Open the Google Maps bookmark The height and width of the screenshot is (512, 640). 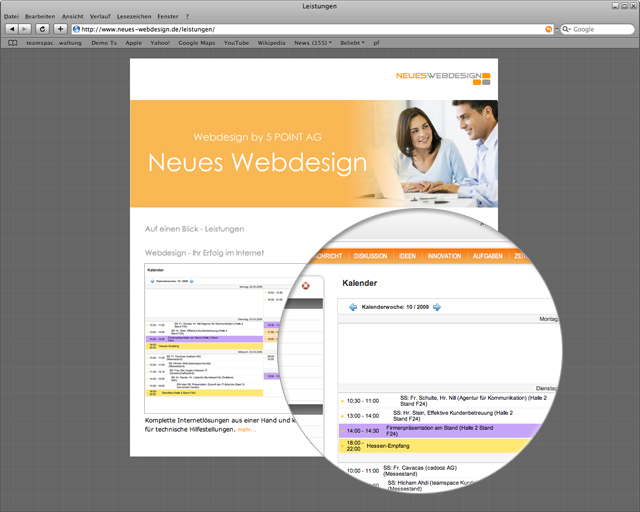tap(197, 43)
